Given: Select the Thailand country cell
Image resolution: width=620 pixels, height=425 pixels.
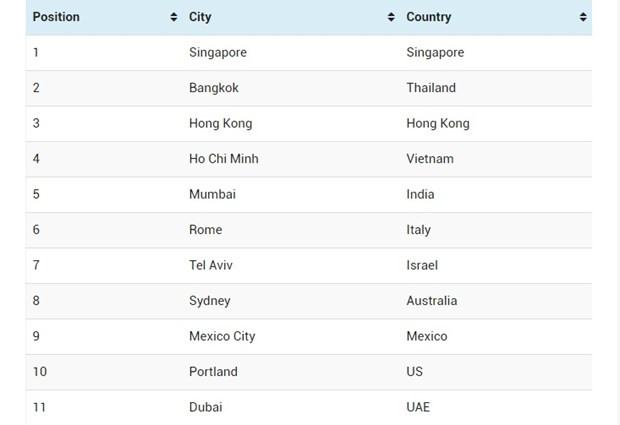Looking at the screenshot, I should point(431,88).
